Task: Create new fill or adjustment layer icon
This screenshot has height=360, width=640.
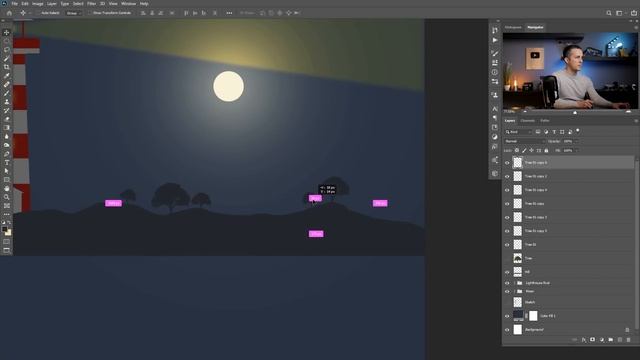Action: [602, 340]
